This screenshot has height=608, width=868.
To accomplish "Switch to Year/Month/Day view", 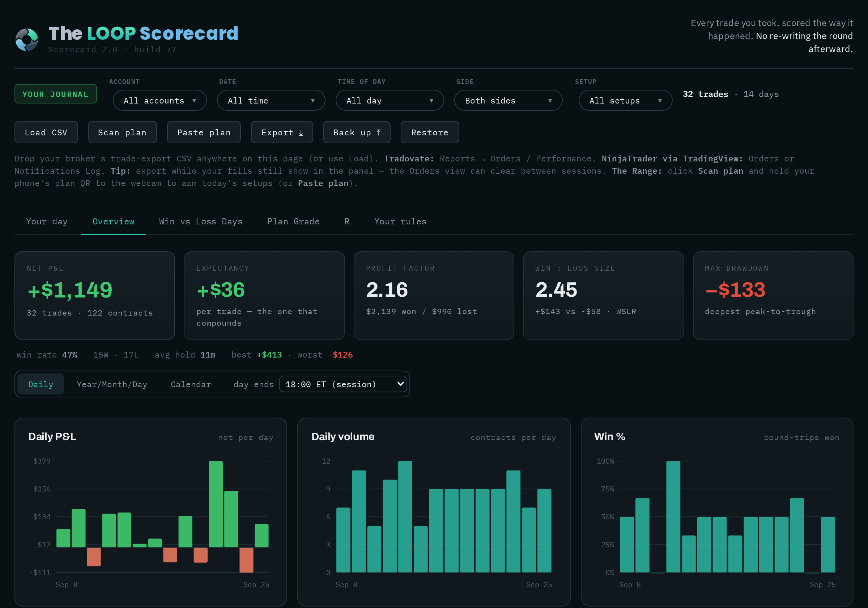I will click(x=112, y=384).
